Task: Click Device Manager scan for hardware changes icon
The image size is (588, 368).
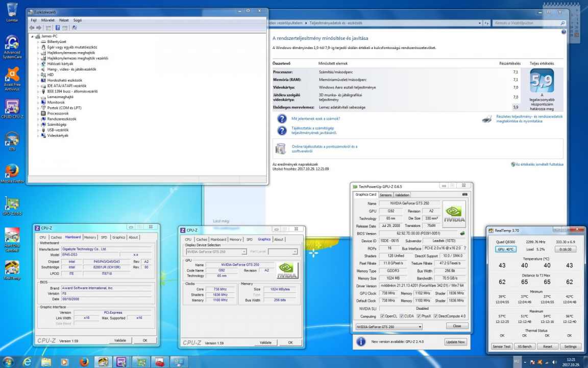Action: (x=74, y=28)
